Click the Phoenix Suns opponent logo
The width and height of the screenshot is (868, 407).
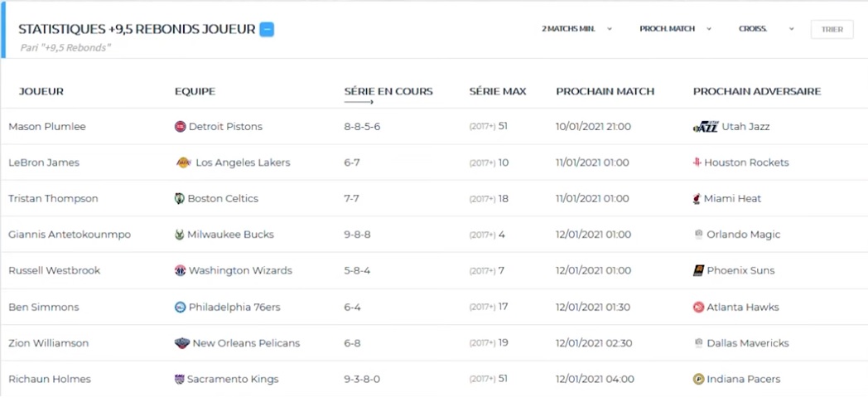[698, 271]
